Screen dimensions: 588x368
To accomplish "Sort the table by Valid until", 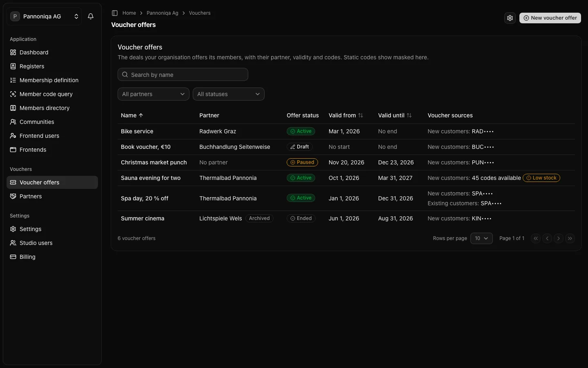I will click(x=395, y=115).
